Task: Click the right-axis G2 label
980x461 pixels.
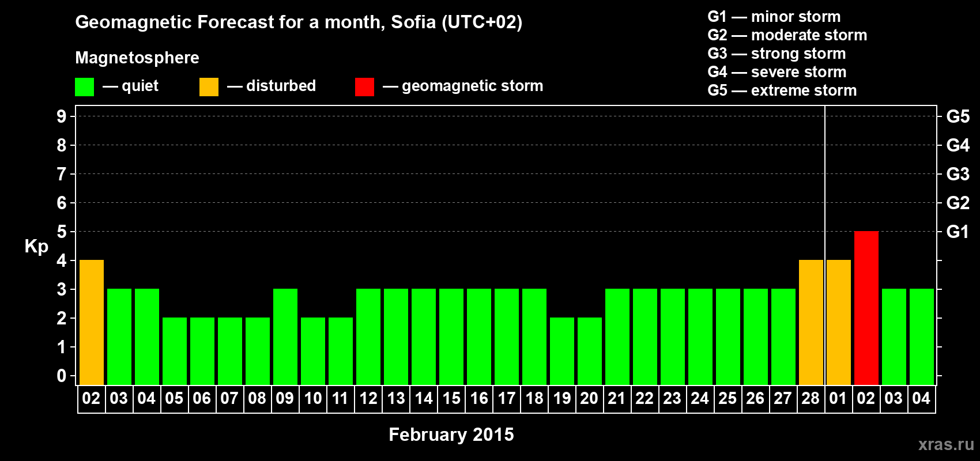Action: tap(958, 203)
